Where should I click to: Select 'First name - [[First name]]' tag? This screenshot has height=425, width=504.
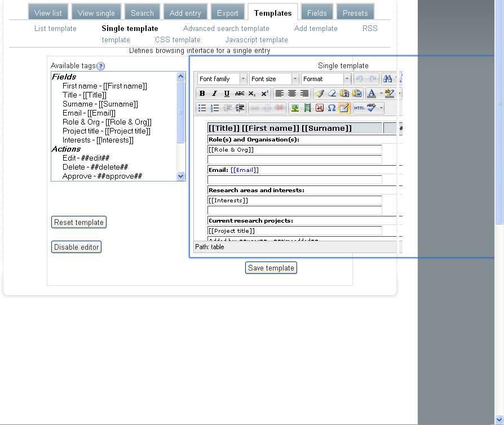click(x=105, y=86)
